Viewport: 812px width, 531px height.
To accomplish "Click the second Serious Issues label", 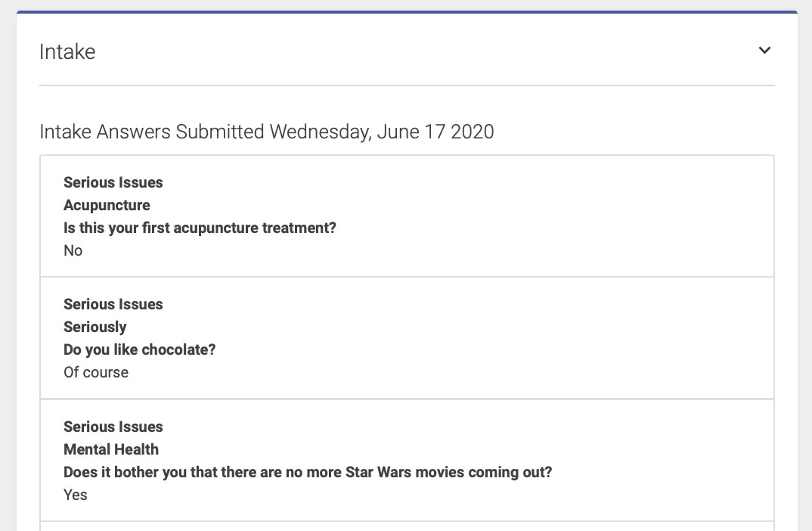I will tap(113, 304).
